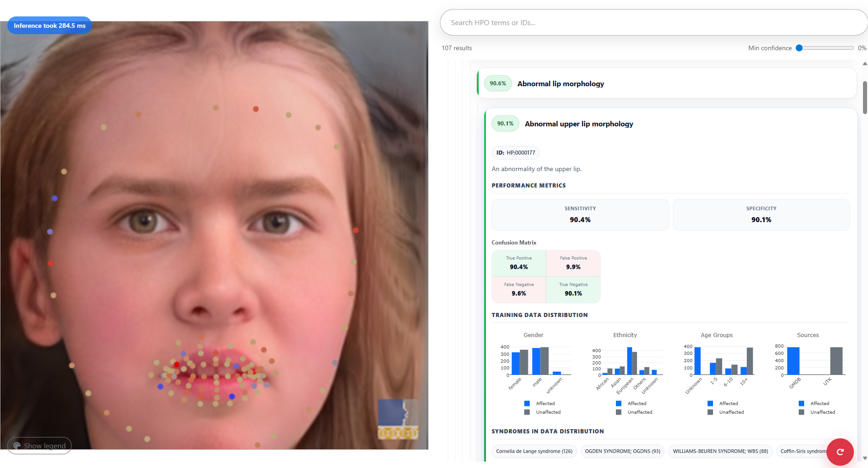Image resolution: width=868 pixels, height=468 pixels.
Task: Open the Coffin-Siris syndrome chip
Action: pos(803,451)
